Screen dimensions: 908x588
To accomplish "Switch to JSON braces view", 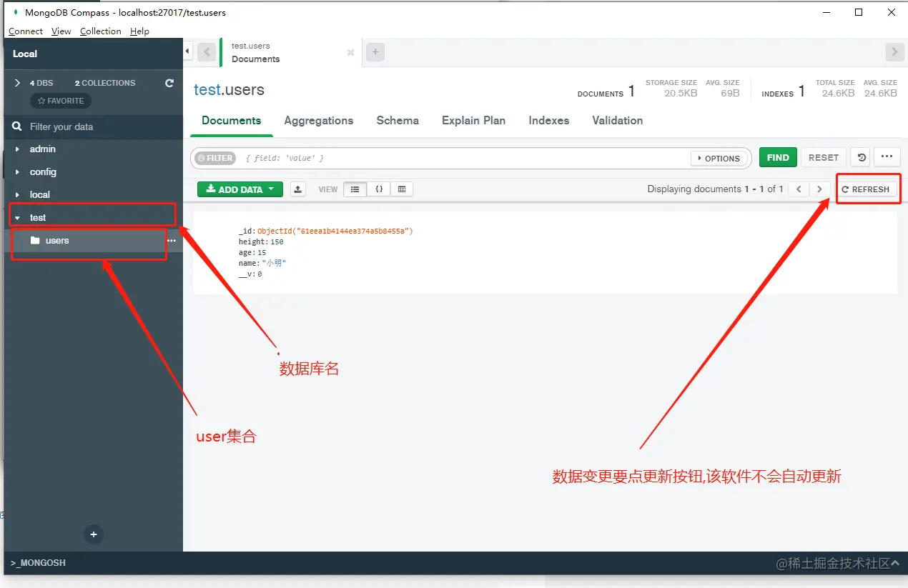I will point(379,189).
